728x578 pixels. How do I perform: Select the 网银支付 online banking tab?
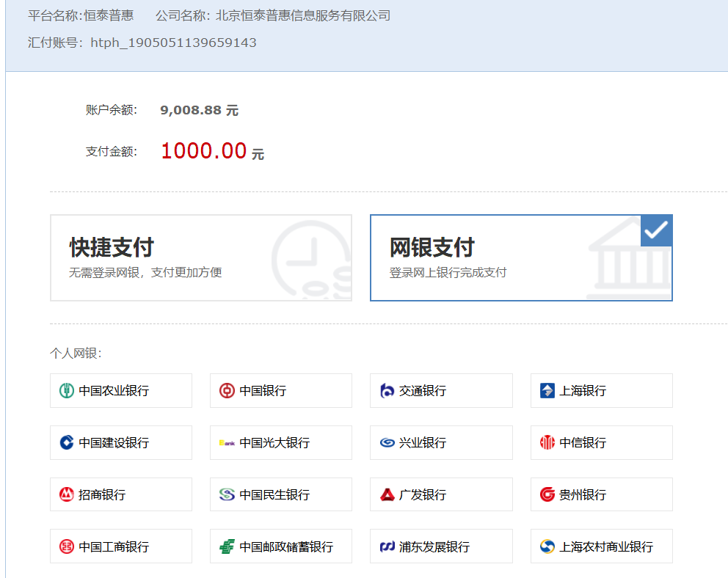click(521, 257)
